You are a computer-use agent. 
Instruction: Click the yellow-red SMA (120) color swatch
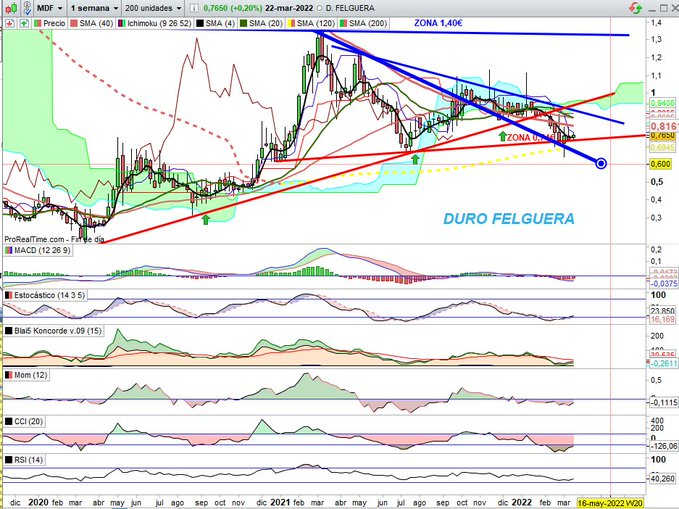[x=291, y=23]
